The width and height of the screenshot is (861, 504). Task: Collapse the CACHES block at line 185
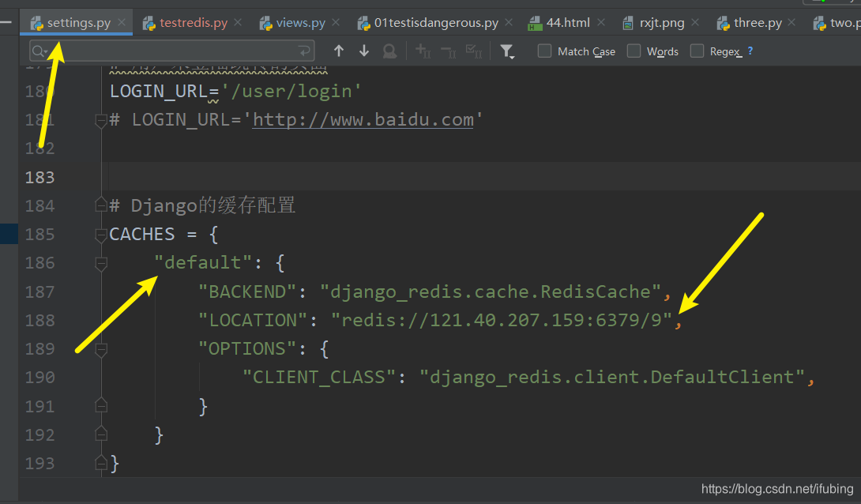[x=101, y=235]
